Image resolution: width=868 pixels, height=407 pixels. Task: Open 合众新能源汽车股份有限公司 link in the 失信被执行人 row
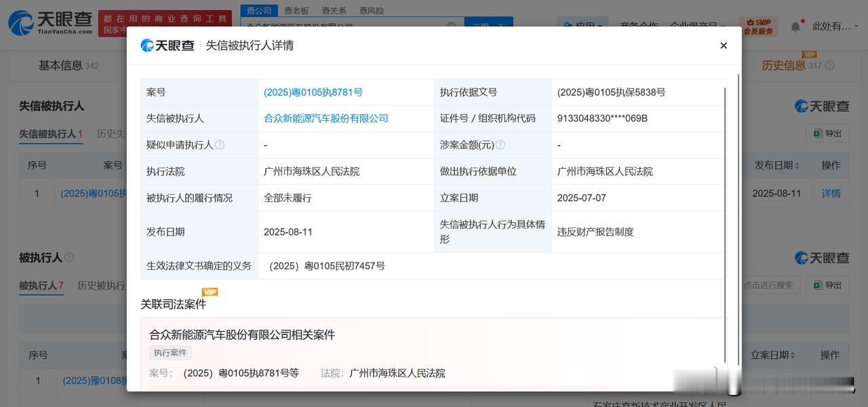(x=326, y=118)
